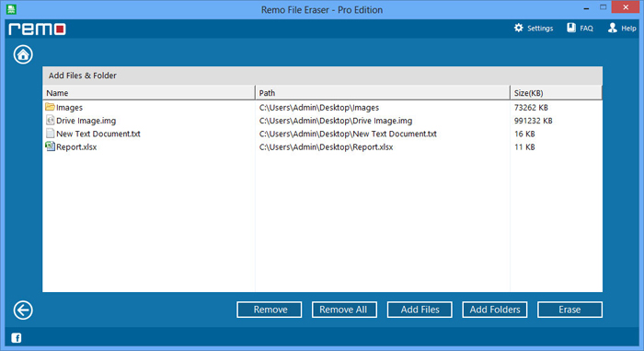
Task: Select the Images row name
Action: (x=69, y=108)
